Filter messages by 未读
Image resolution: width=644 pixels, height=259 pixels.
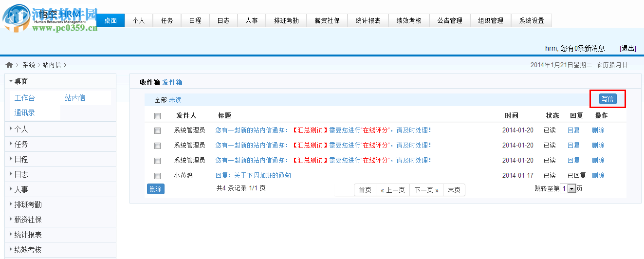(175, 100)
